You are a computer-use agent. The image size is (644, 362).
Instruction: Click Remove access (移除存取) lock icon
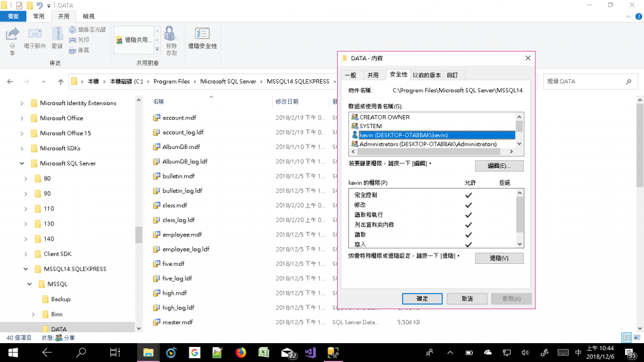pos(171,41)
